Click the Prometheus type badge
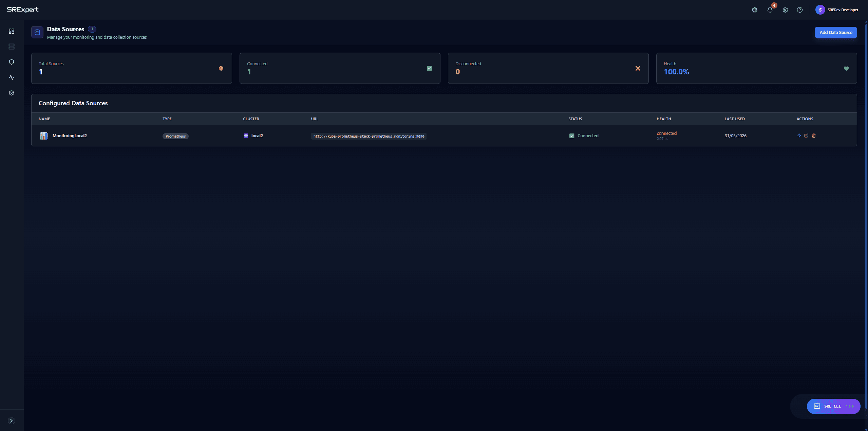Image resolution: width=868 pixels, height=431 pixels. click(x=175, y=136)
